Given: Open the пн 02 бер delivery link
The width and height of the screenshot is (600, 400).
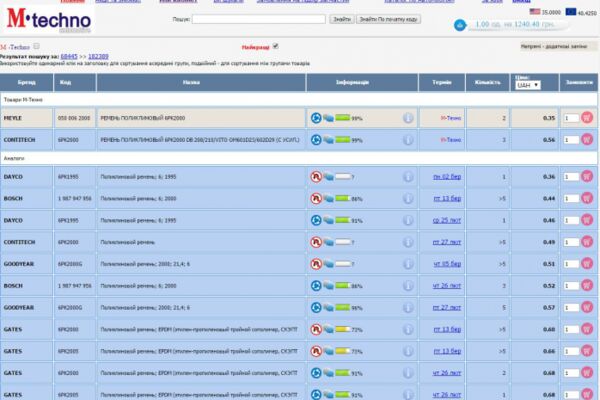Looking at the screenshot, I should click(x=447, y=176).
